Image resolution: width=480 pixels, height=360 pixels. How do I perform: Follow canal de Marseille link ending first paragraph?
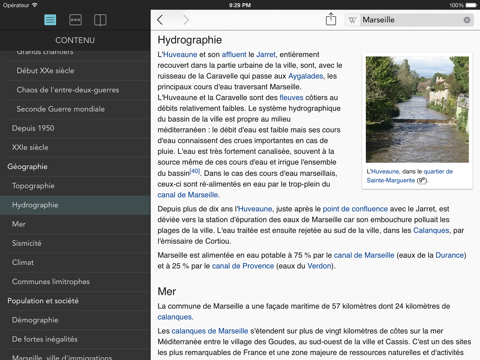[188, 195]
